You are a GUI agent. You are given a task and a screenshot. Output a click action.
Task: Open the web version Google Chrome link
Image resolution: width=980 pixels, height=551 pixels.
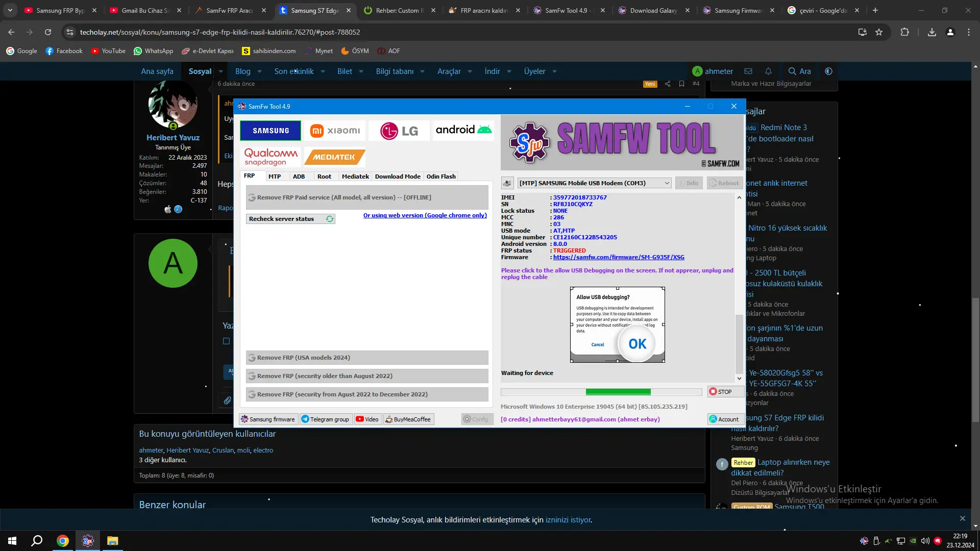[425, 215]
